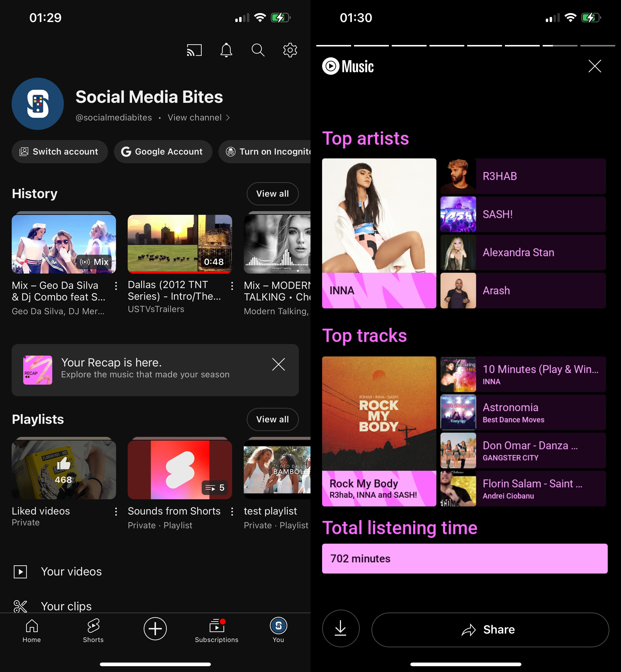The height and width of the screenshot is (672, 621).
Task: Open options for Geo Da Silva mix
Action: pos(116,286)
